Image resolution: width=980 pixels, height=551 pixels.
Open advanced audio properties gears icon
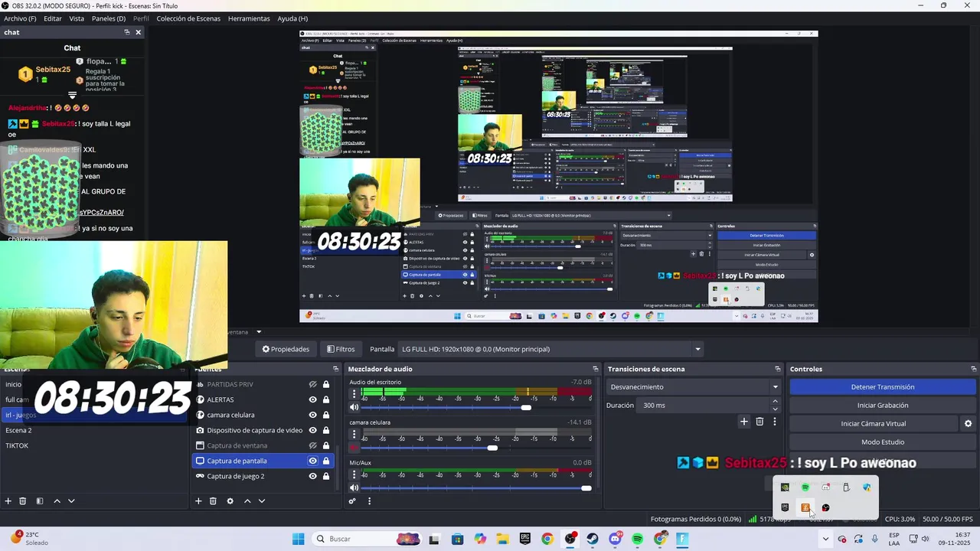pyautogui.click(x=352, y=501)
